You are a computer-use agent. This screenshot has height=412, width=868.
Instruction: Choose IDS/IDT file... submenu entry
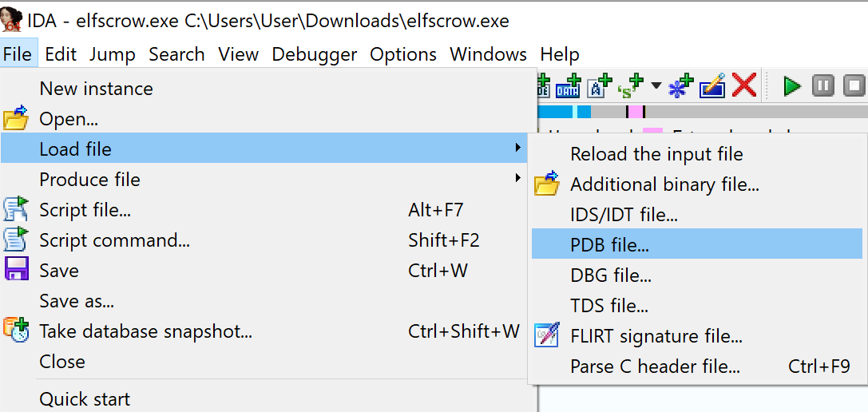(x=697, y=214)
